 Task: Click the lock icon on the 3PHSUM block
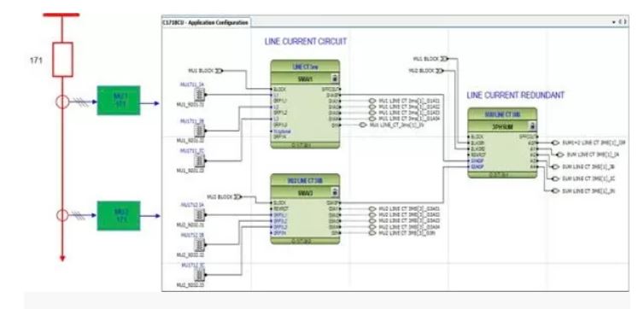pos(532,126)
